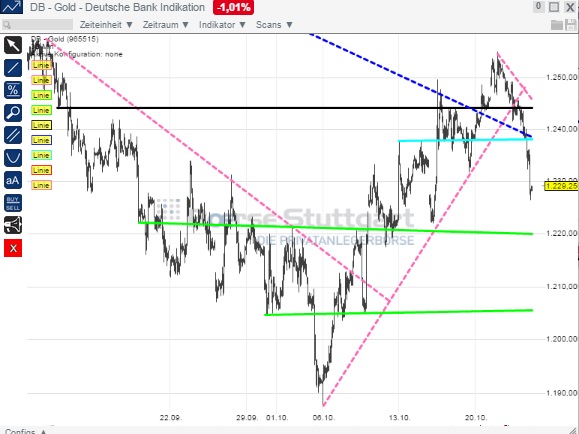This screenshot has height=434, width=579.
Task: Select the aA text annotation tool
Action: 13,180
